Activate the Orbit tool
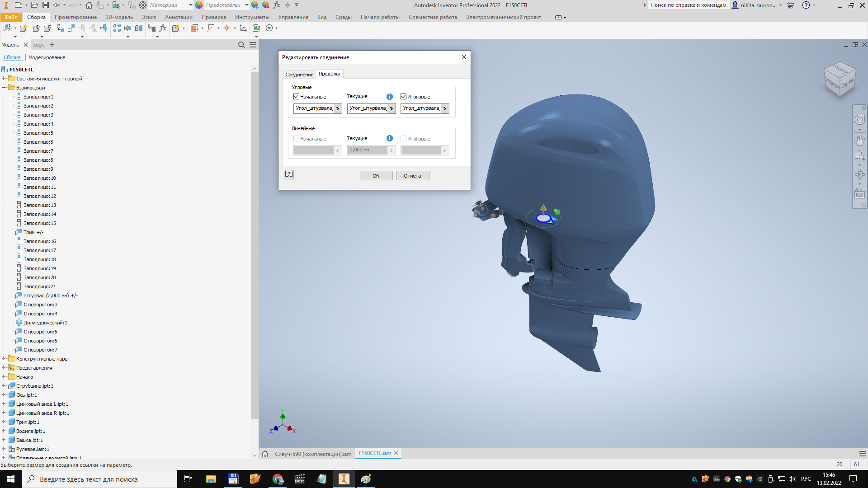 click(860, 174)
